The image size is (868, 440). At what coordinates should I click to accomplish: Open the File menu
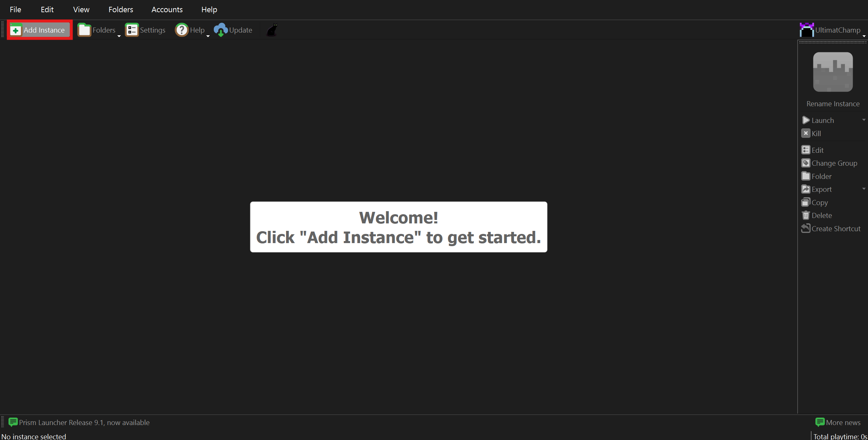click(15, 9)
